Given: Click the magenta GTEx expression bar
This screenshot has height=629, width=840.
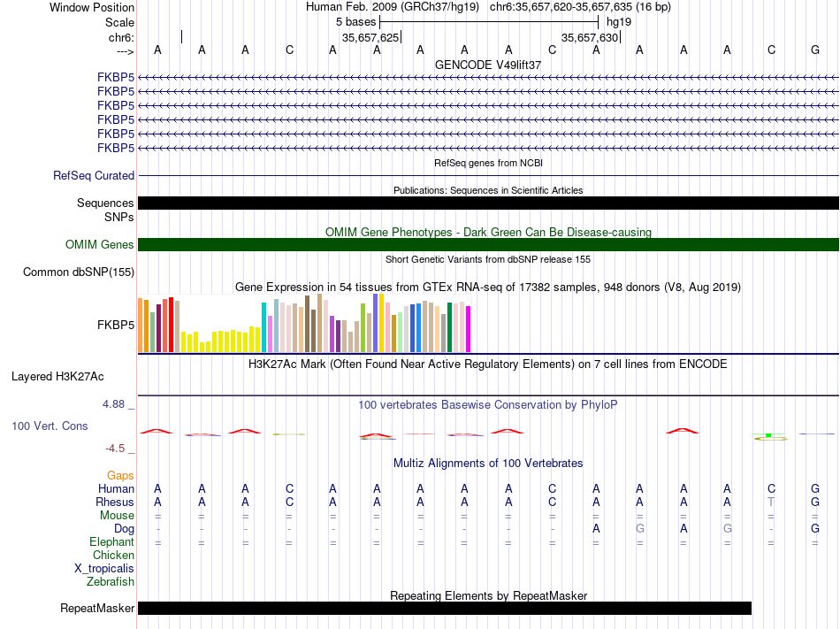Looking at the screenshot, I should [x=469, y=329].
